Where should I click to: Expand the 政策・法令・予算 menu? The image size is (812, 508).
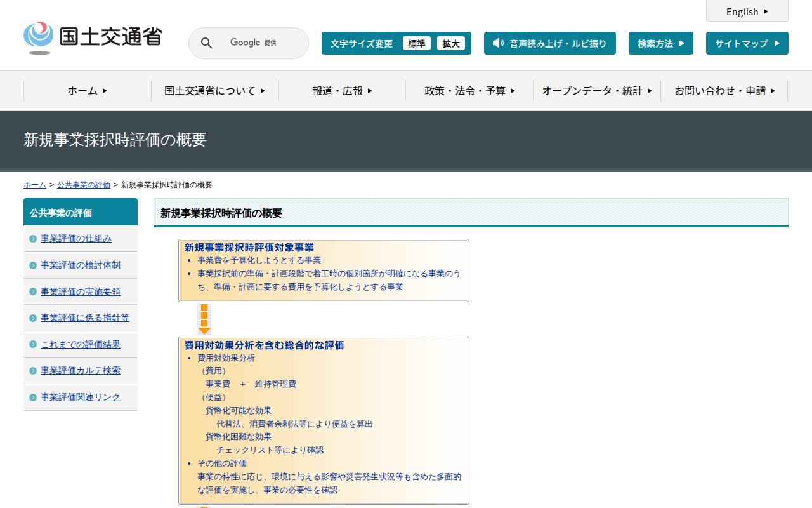point(469,91)
